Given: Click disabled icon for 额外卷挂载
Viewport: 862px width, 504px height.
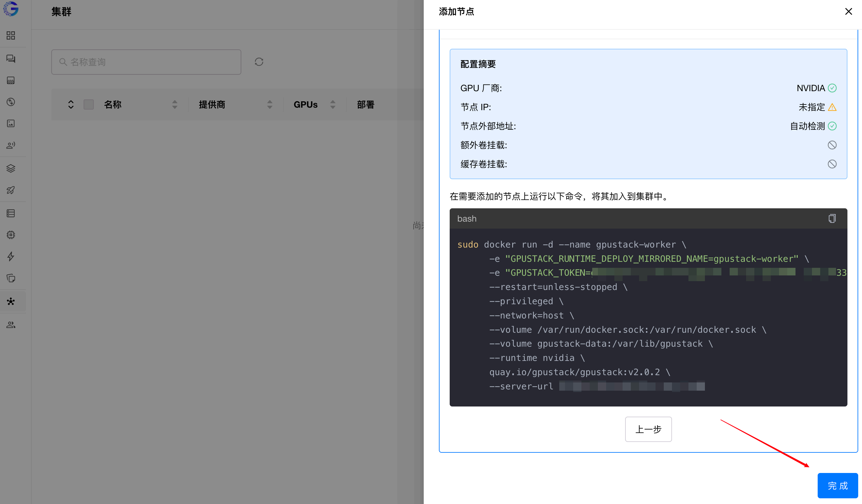Looking at the screenshot, I should 832,145.
